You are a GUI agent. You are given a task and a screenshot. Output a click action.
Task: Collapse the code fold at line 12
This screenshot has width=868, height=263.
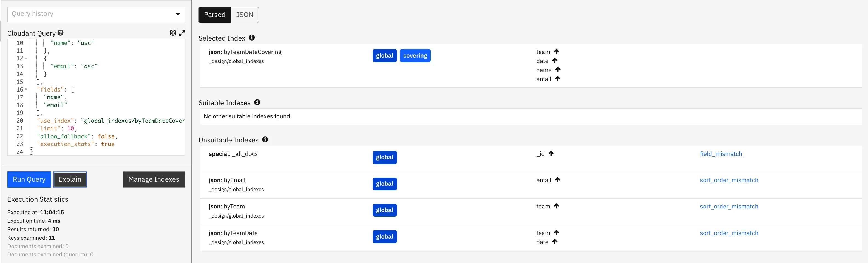point(26,58)
